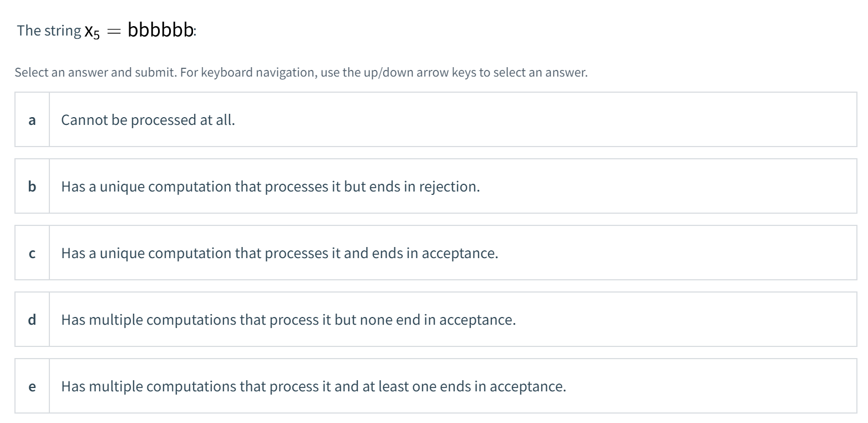Select answer option letter a
This screenshot has height=423, width=868.
pyautogui.click(x=32, y=120)
